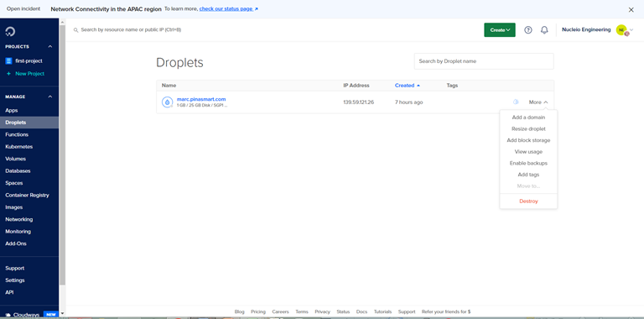The image size is (644, 319).
Task: Select Resize droplet from the menu
Action: 528,128
